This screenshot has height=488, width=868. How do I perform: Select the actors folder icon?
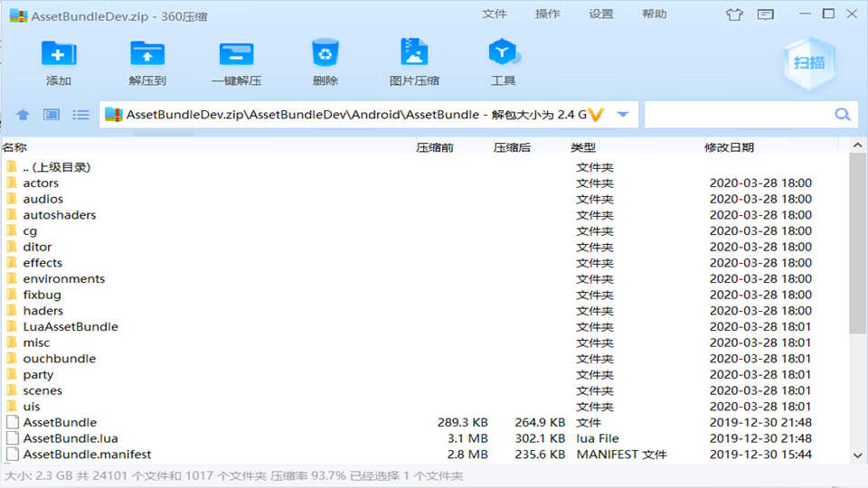pos(12,183)
